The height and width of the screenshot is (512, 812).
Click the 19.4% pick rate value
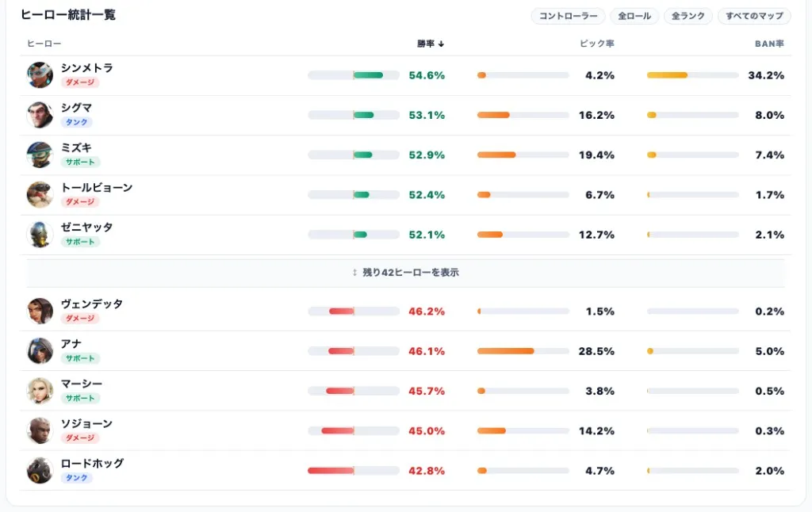(596, 155)
